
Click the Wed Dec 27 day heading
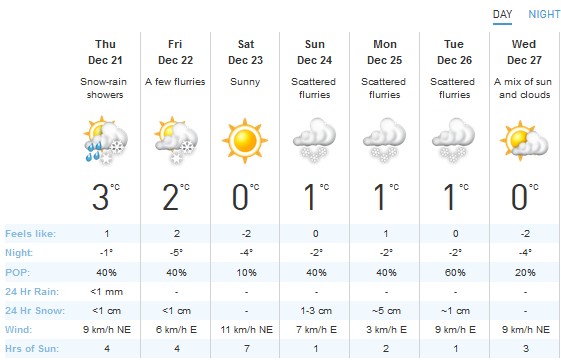point(524,52)
